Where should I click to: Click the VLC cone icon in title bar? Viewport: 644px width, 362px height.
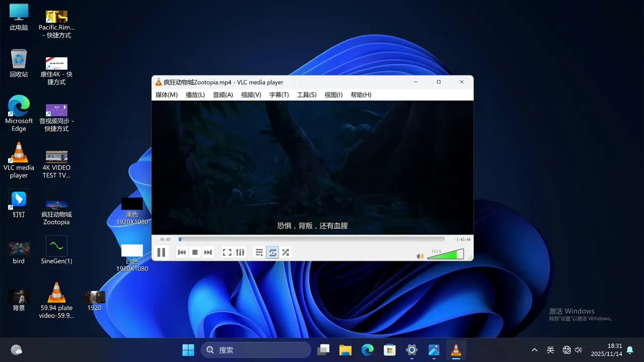tap(158, 82)
